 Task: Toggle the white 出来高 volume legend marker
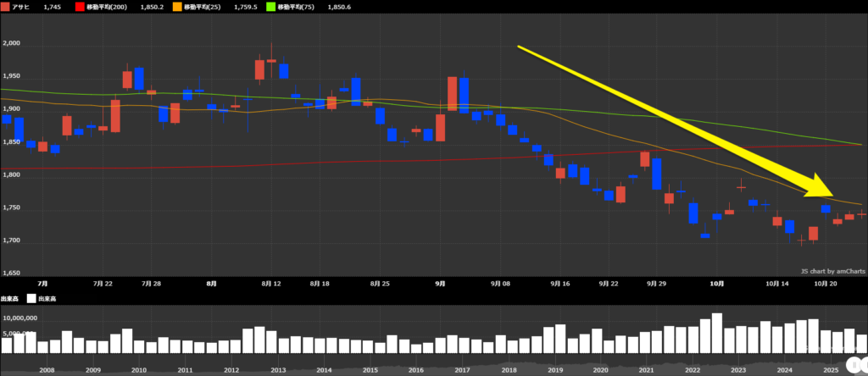point(32,298)
